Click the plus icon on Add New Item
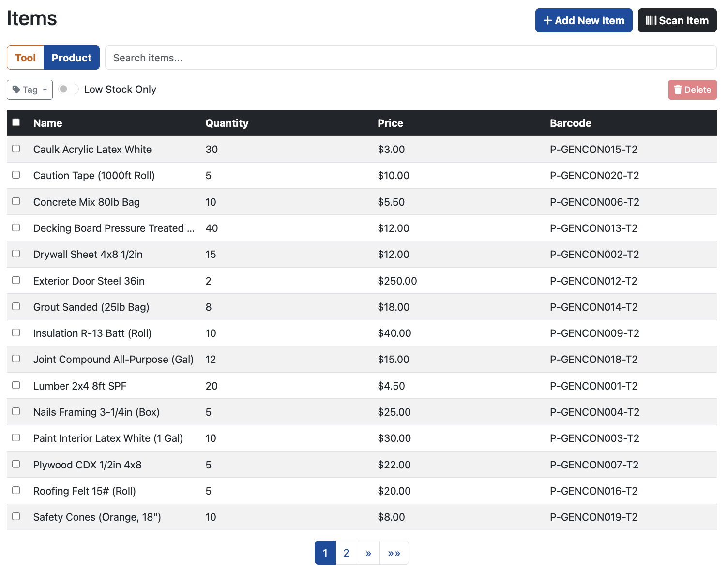 point(547,20)
